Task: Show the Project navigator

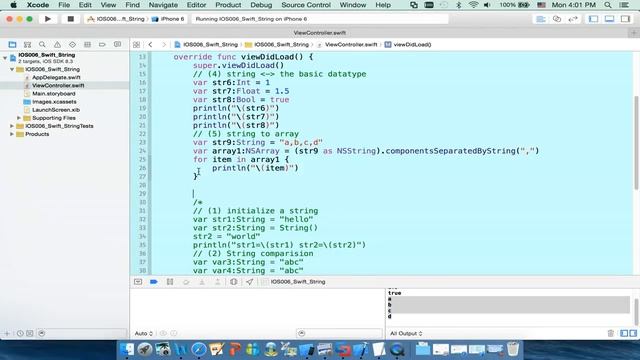Action: (12, 44)
